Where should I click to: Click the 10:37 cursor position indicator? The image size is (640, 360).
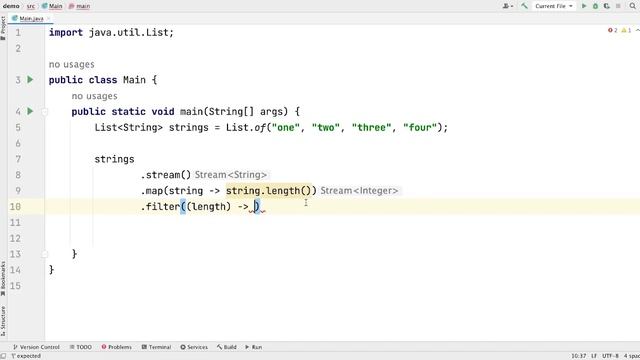[x=578, y=356]
